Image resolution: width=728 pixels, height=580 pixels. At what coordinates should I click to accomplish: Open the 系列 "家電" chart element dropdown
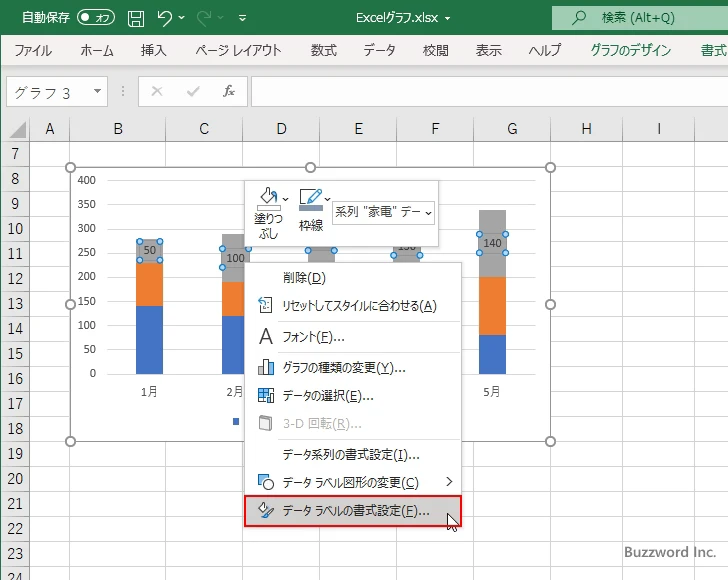pos(384,212)
